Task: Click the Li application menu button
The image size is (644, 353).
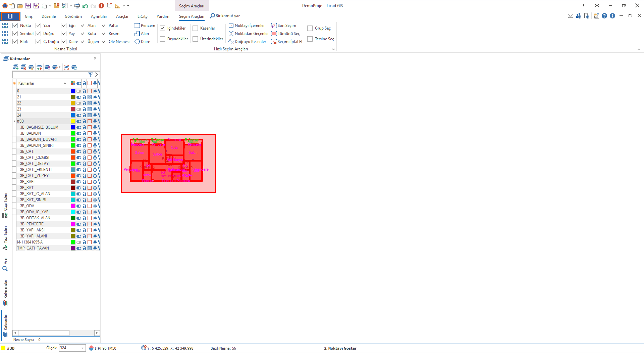Action: coord(10,16)
